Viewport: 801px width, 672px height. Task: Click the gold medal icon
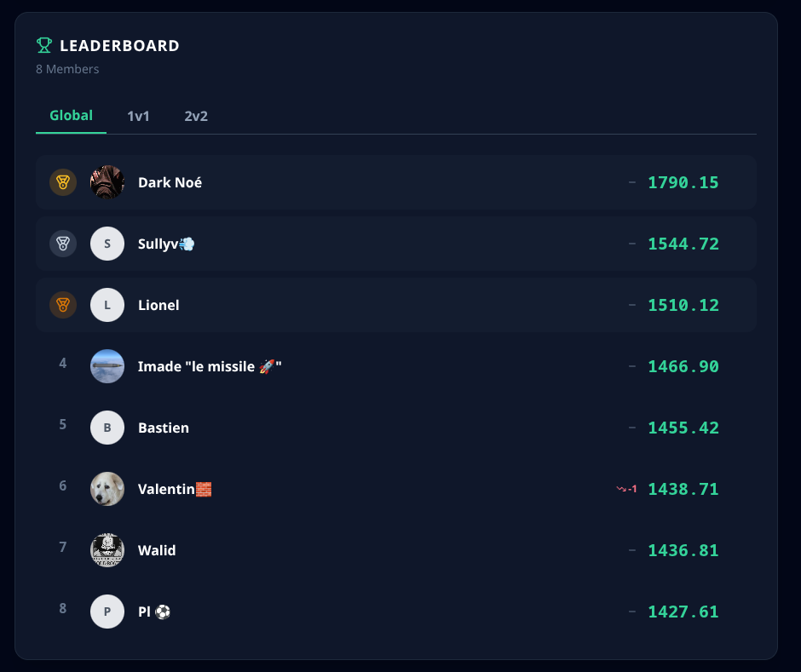point(63,182)
